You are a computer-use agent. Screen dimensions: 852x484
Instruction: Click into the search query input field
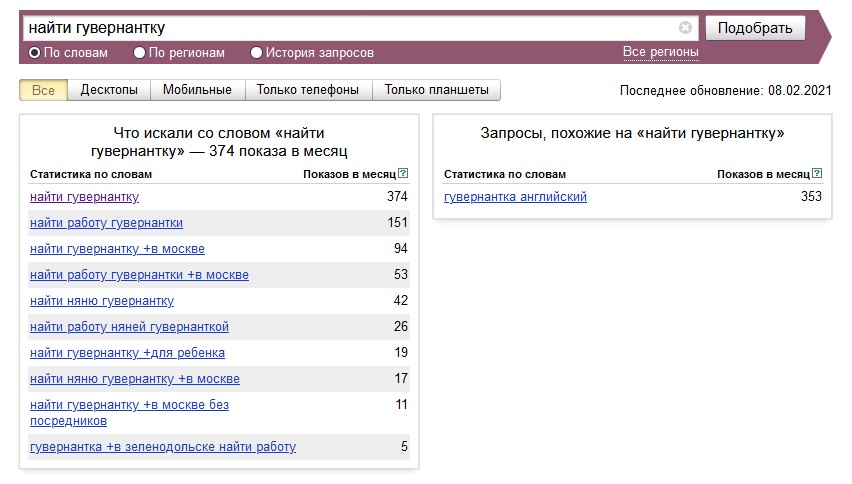[x=350, y=28]
